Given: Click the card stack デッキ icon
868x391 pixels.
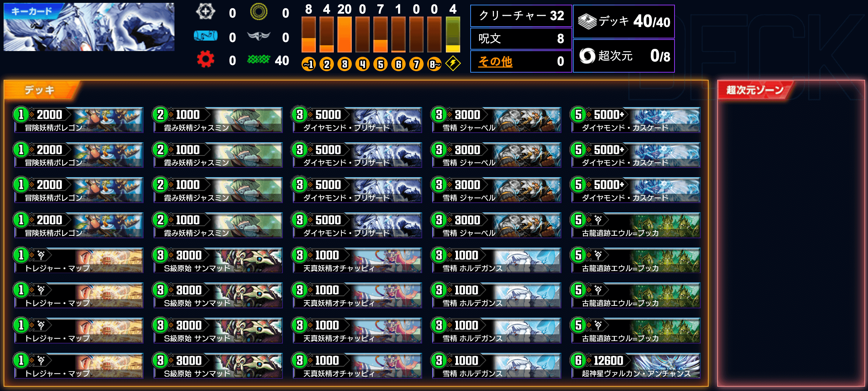Looking at the screenshot, I should (x=587, y=21).
